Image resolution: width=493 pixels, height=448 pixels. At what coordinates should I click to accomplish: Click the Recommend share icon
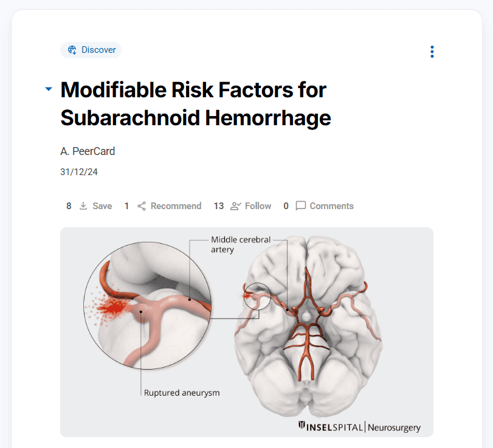(142, 206)
